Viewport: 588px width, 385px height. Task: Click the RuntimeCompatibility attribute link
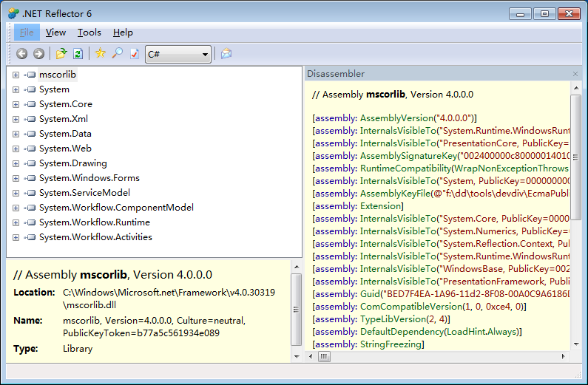click(x=406, y=168)
